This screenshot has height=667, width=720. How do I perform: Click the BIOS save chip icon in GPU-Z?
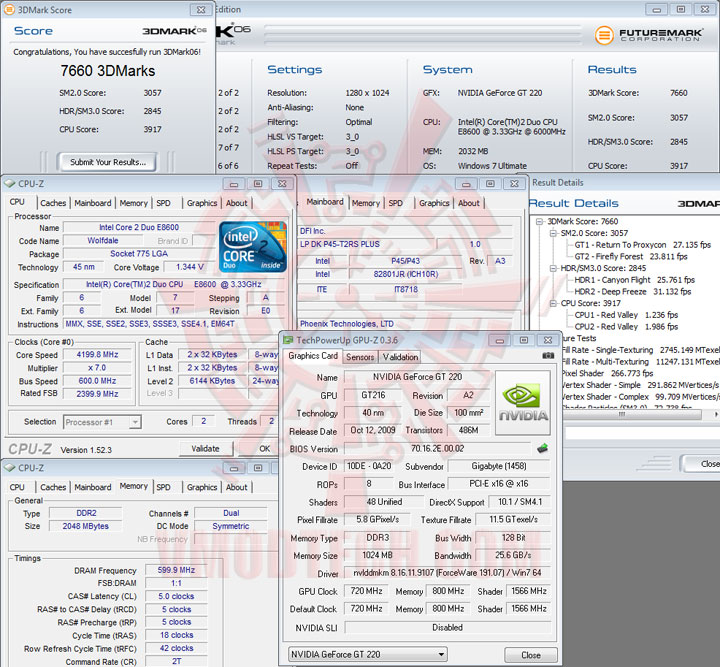[x=542, y=448]
